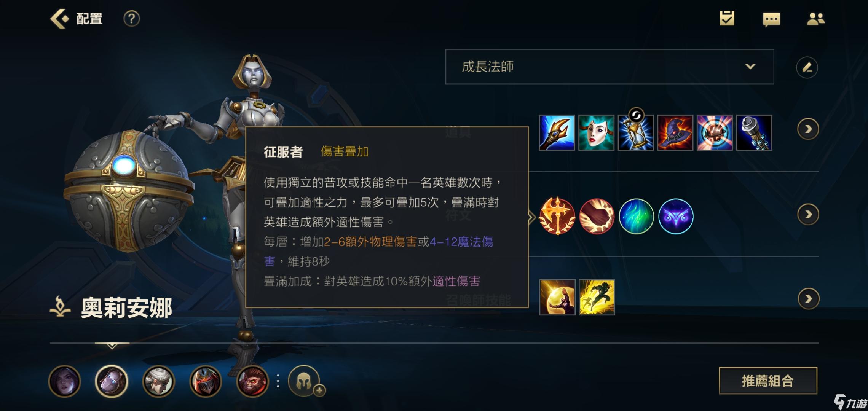The width and height of the screenshot is (868, 411).
Task: Select the white mask item icon
Action: tap(596, 132)
